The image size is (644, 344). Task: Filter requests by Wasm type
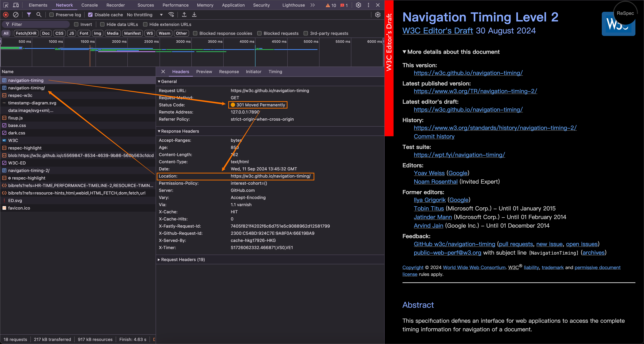164,33
